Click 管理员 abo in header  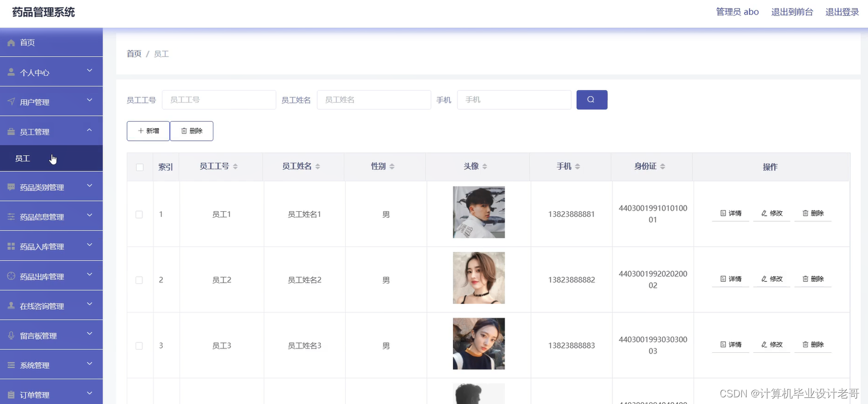[737, 12]
